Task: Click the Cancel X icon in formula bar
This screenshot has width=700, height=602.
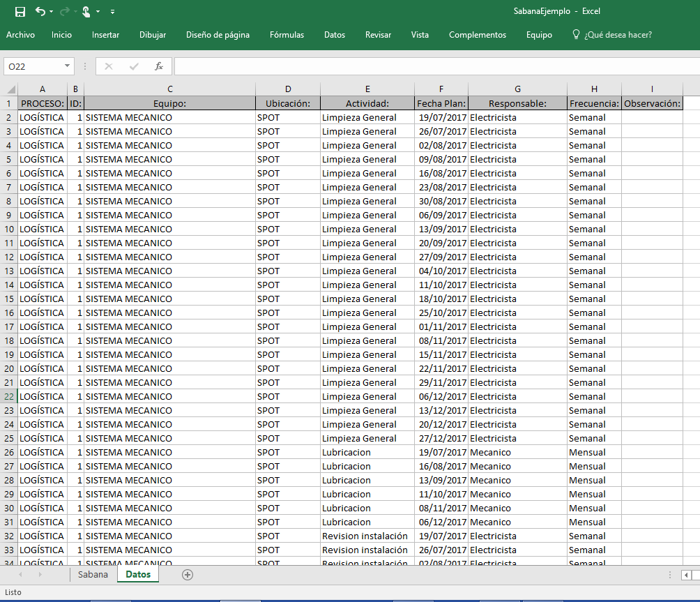Action: pyautogui.click(x=109, y=66)
